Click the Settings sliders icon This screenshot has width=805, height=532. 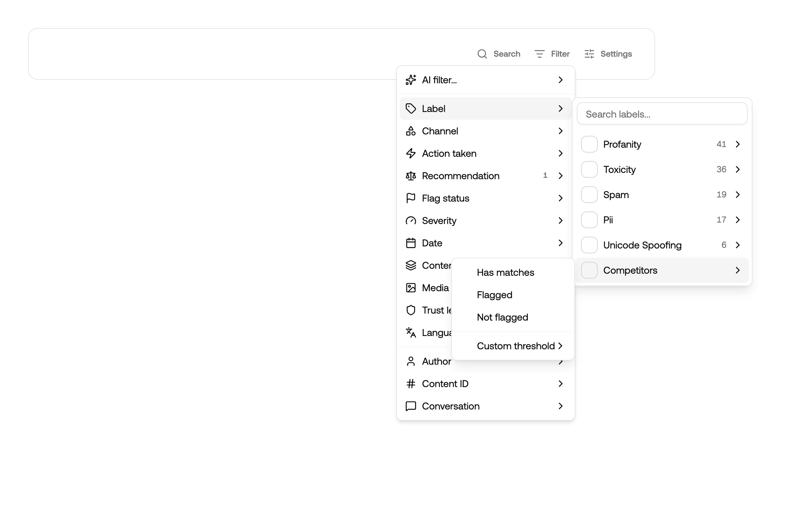(x=589, y=54)
